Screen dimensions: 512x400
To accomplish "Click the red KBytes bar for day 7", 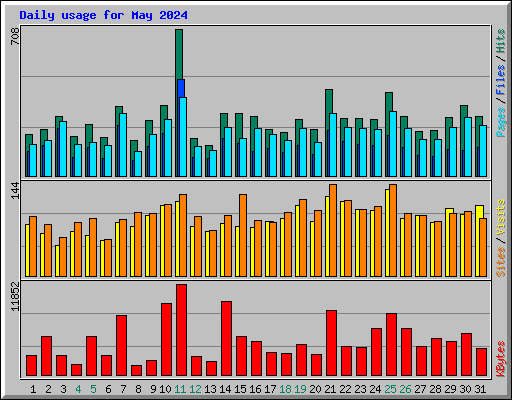I will click(121, 346).
